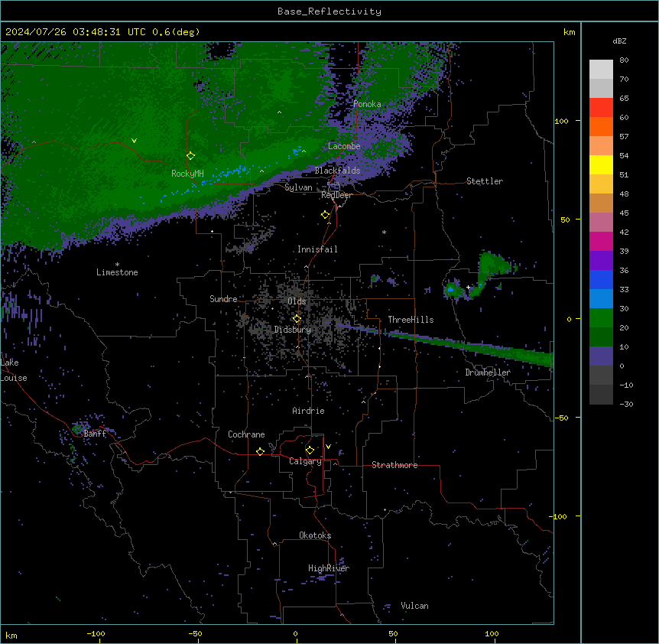Click the Vulcan label
The height and width of the screenshot is (644, 659).
414,606
